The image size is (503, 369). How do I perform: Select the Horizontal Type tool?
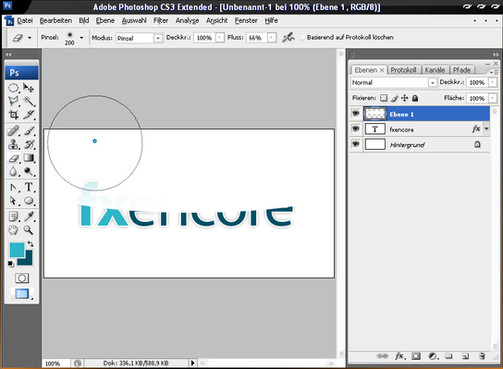point(29,187)
